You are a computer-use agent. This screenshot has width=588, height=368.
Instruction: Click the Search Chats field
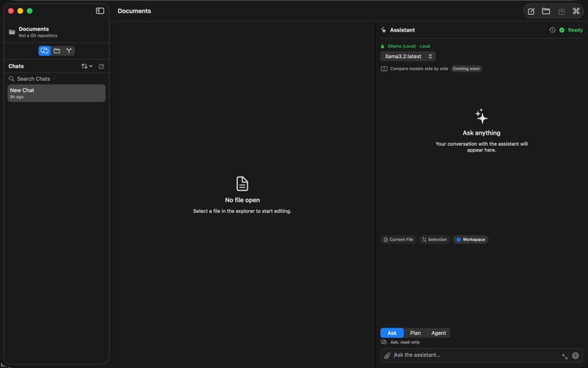(x=57, y=79)
